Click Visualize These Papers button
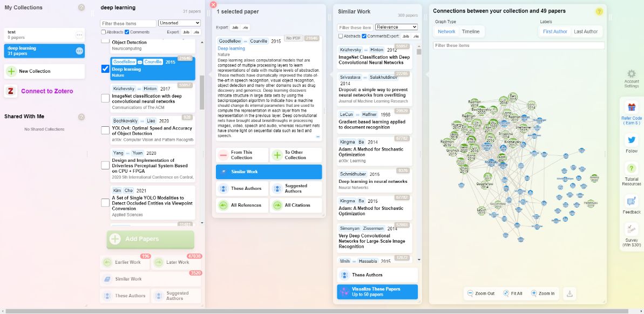This screenshot has width=644, height=314. pos(377,292)
